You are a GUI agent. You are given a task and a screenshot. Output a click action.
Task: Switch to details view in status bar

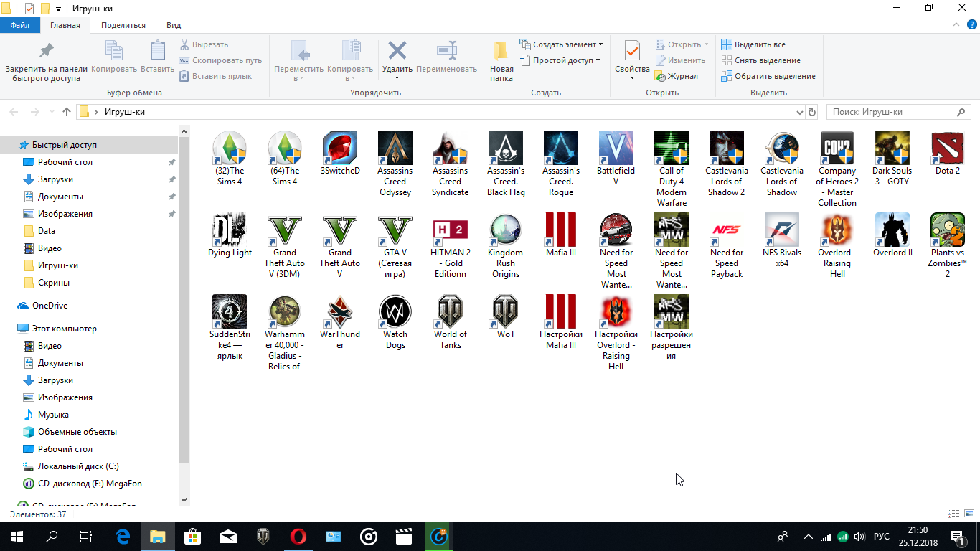953,514
